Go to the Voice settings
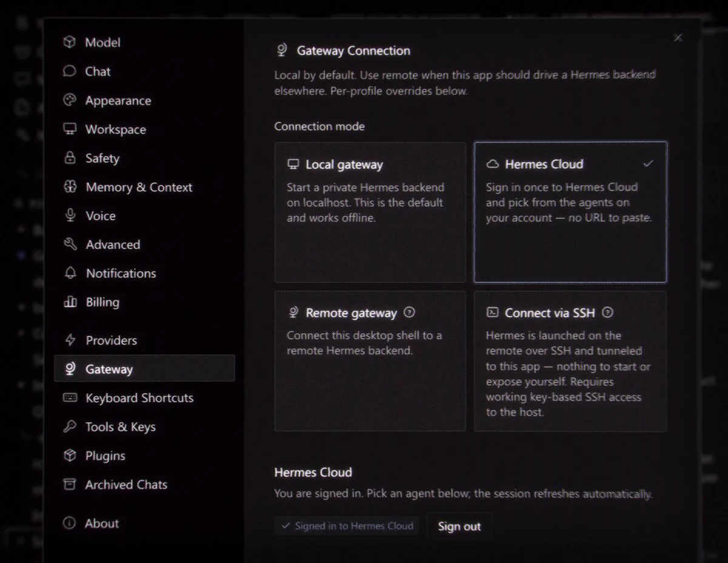Image resolution: width=728 pixels, height=563 pixels. (x=144, y=216)
